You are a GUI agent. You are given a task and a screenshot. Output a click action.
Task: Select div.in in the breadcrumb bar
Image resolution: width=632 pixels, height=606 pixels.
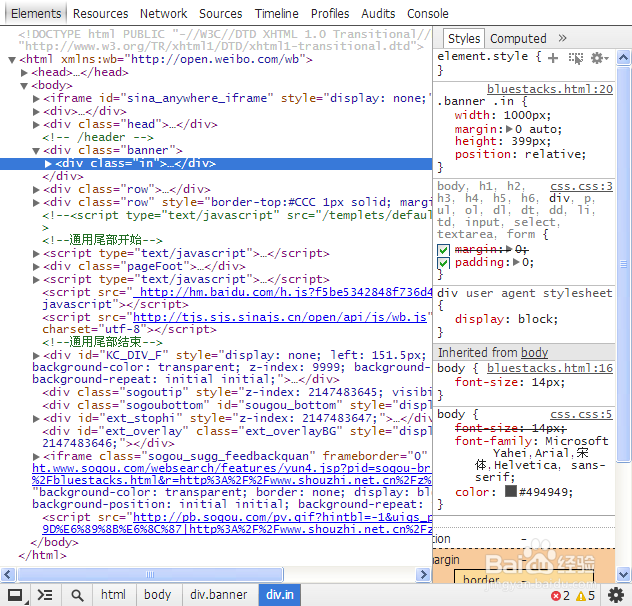coord(280,595)
